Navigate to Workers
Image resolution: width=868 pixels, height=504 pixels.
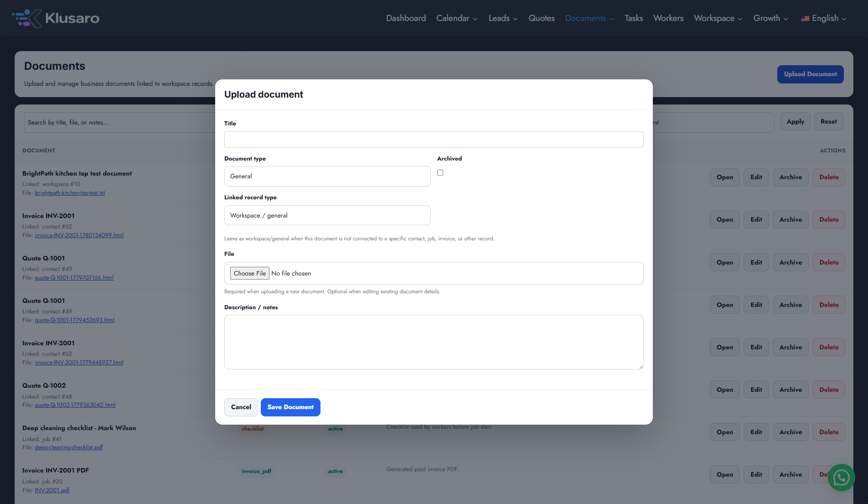point(668,18)
